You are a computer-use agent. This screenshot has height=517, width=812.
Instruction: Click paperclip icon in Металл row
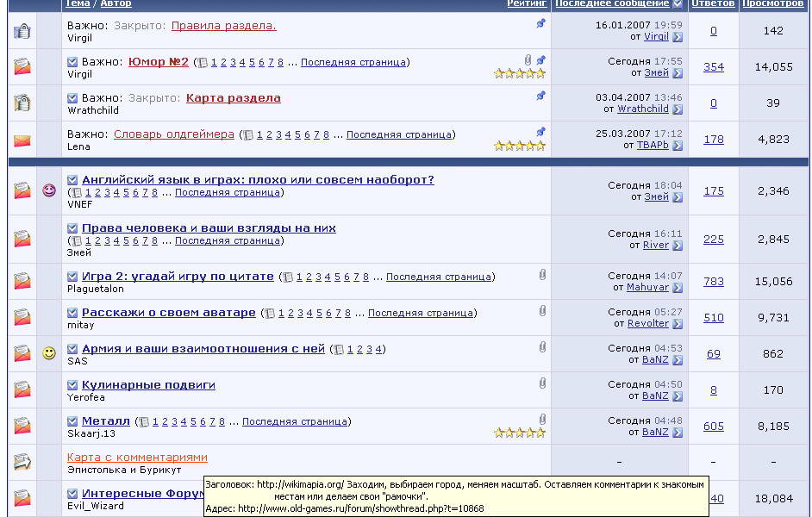(542, 419)
